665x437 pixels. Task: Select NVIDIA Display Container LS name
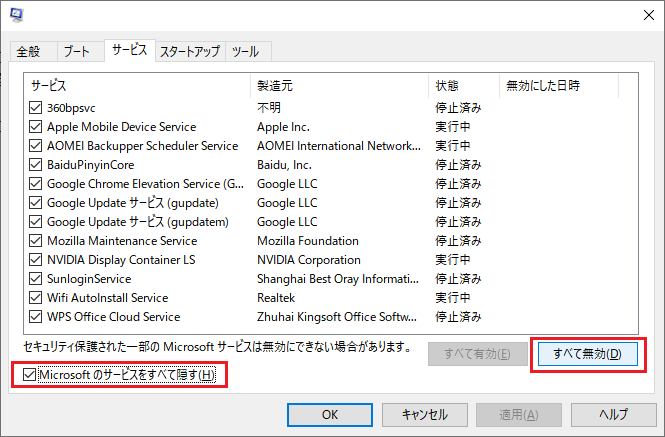tap(121, 260)
